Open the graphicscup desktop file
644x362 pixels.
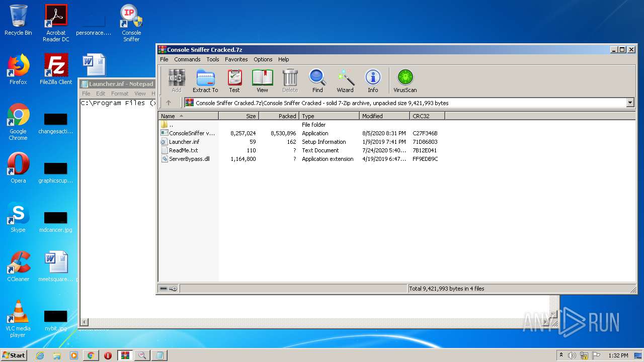(56, 172)
